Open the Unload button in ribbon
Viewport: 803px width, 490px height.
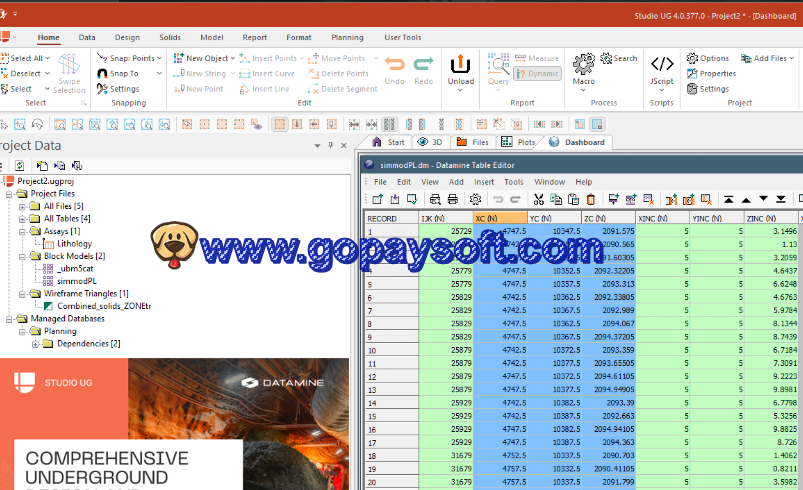(x=460, y=70)
